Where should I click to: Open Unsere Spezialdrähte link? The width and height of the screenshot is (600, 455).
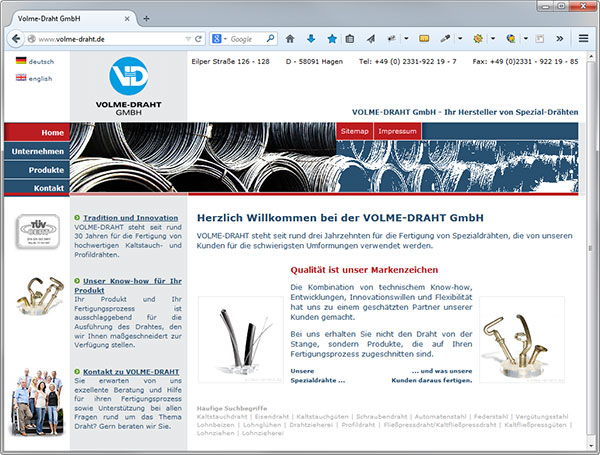coord(318,376)
